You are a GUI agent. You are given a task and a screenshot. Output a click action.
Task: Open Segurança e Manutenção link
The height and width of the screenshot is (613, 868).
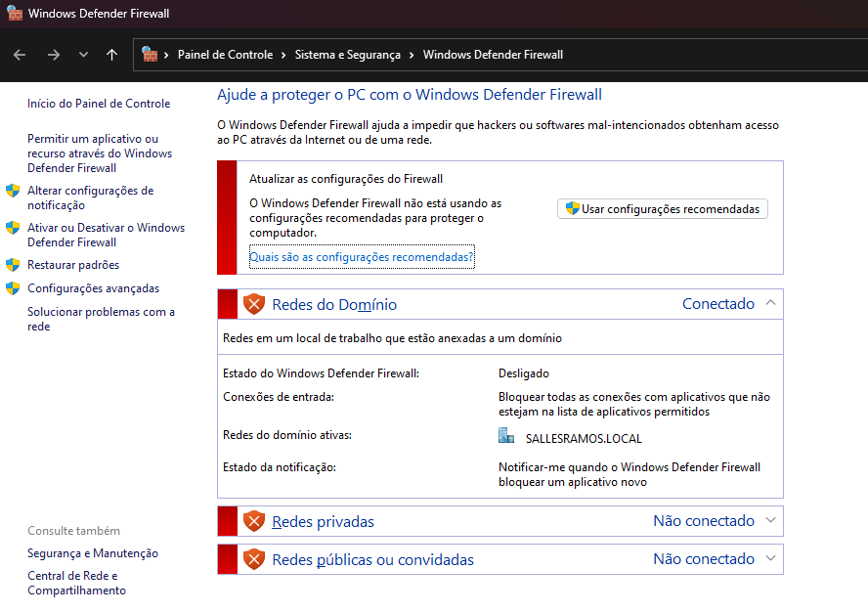click(x=93, y=553)
